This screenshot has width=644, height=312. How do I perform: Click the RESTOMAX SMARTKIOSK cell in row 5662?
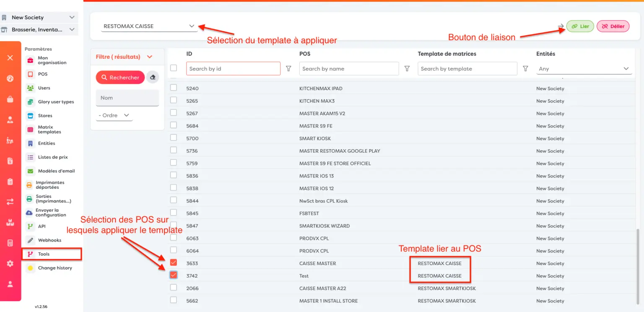(x=447, y=301)
